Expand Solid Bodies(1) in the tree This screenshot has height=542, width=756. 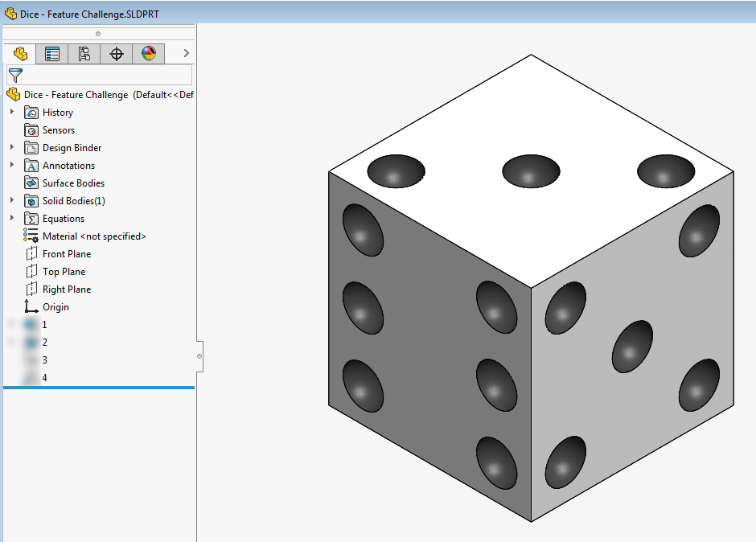(x=10, y=200)
